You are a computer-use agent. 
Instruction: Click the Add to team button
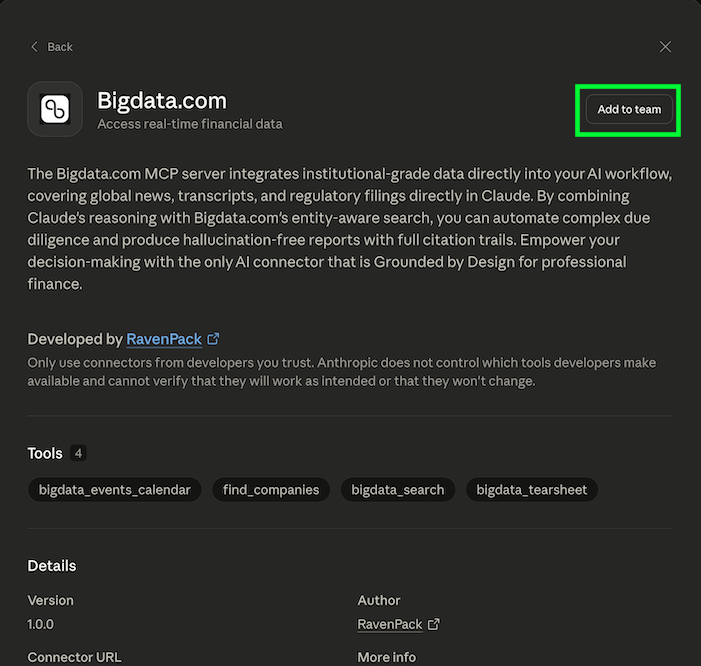pyautogui.click(x=629, y=110)
